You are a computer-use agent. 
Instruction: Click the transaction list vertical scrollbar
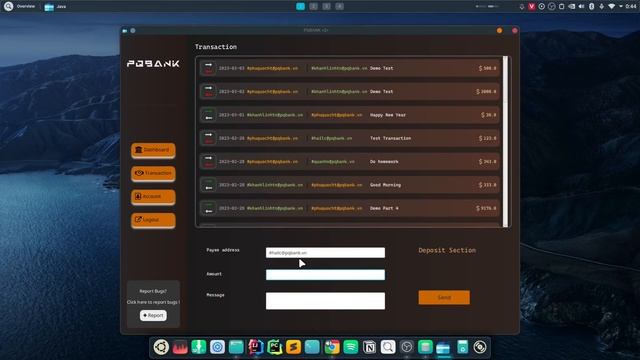[505, 141]
